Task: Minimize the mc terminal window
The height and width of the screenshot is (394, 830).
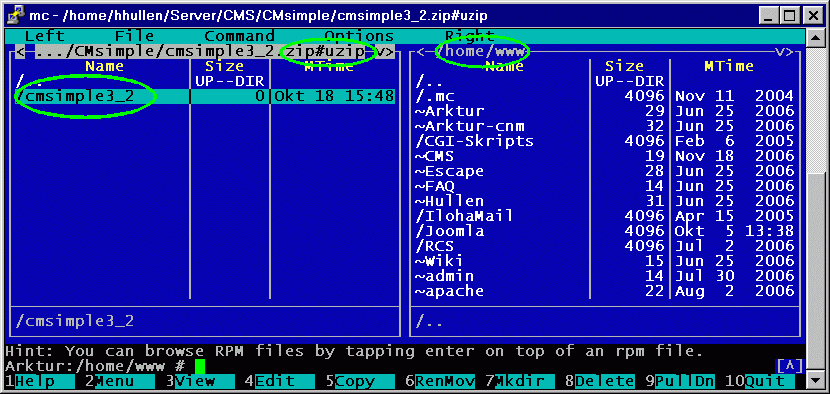Action: pos(769,15)
